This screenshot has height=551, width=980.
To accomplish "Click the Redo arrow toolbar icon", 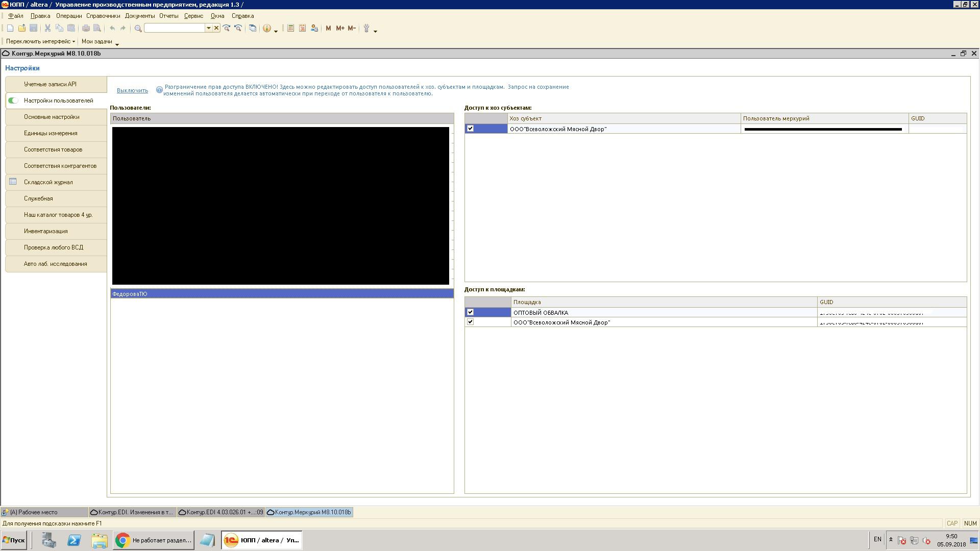I will click(x=122, y=29).
